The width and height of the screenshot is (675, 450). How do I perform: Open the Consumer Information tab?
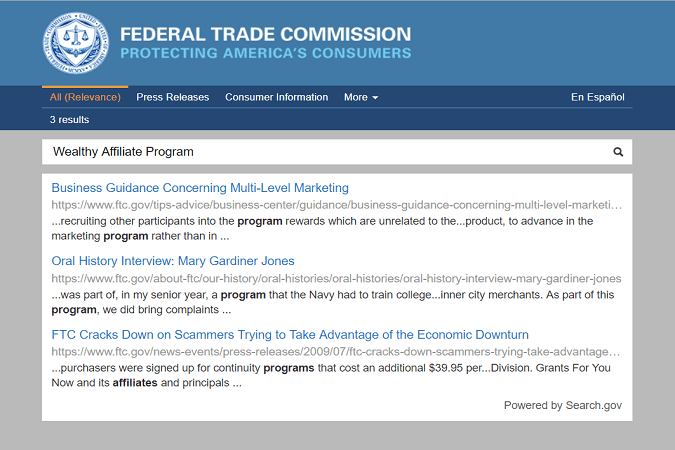(x=276, y=97)
